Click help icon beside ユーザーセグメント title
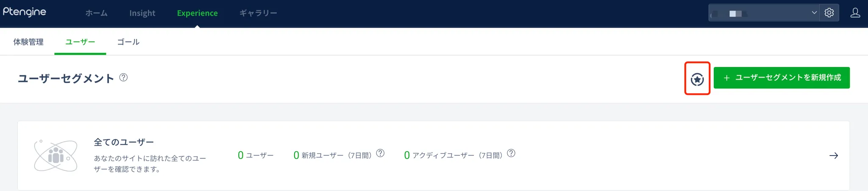The height and width of the screenshot is (191, 868). [123, 78]
